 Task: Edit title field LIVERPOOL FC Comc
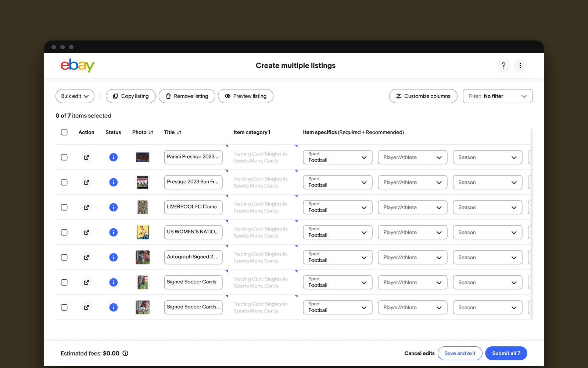pos(193,207)
